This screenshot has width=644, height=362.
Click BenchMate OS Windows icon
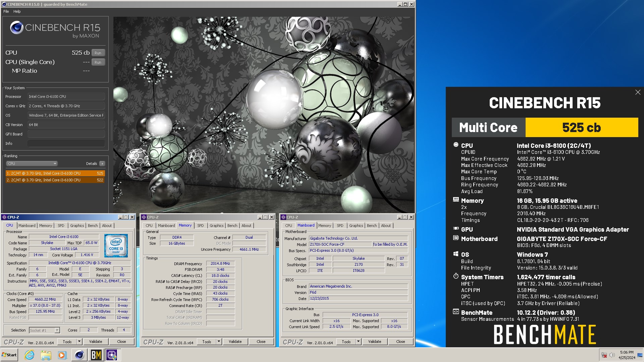click(x=456, y=254)
